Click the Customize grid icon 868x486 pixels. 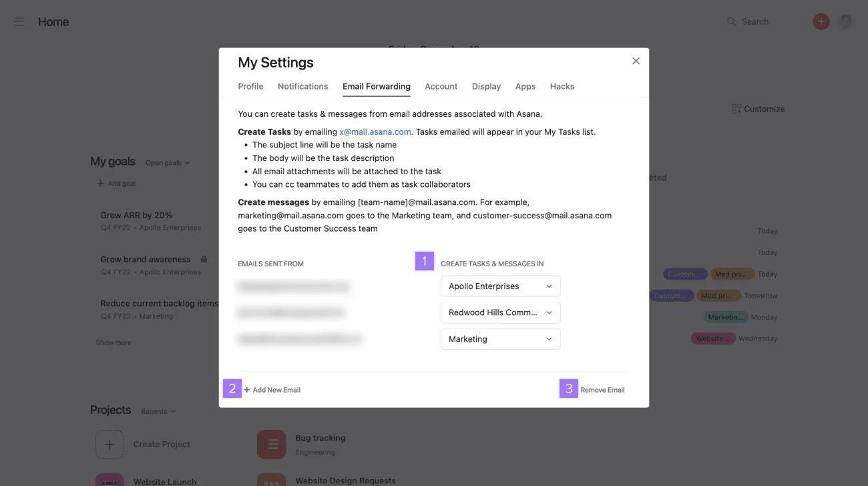736,109
